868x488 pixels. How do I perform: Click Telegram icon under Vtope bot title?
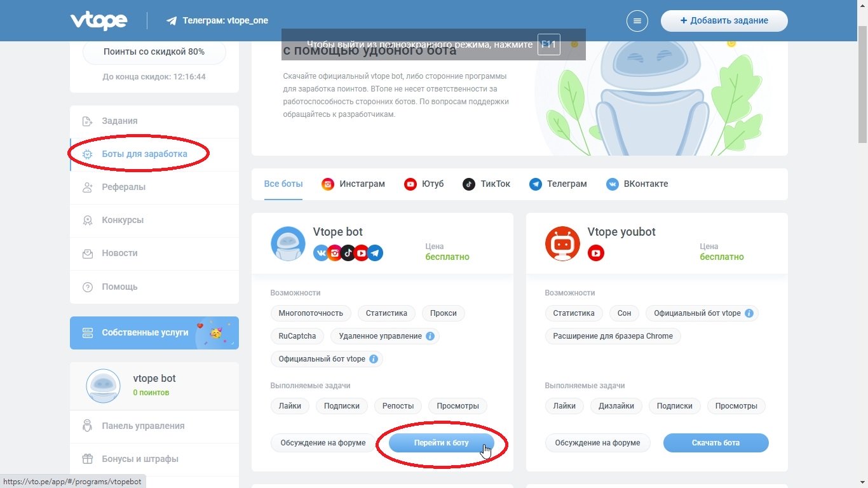pos(375,253)
